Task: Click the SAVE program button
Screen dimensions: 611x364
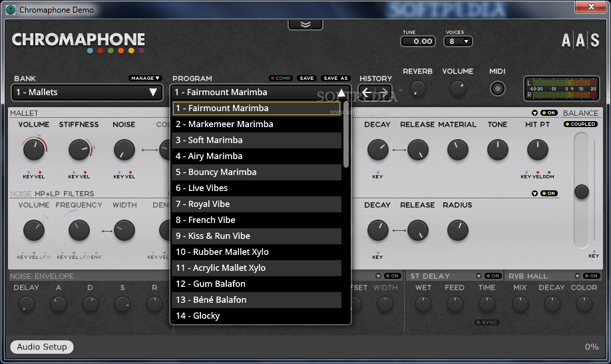Action: 307,79
